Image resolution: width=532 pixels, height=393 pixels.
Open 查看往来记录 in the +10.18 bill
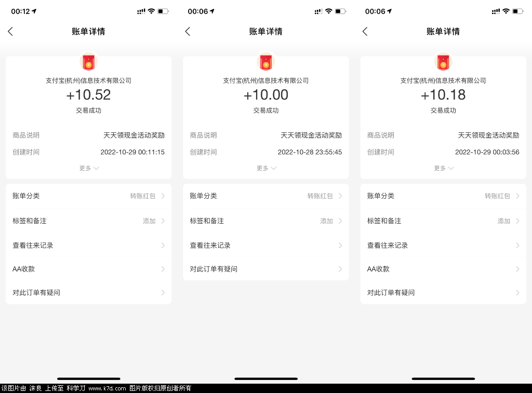[x=443, y=245]
